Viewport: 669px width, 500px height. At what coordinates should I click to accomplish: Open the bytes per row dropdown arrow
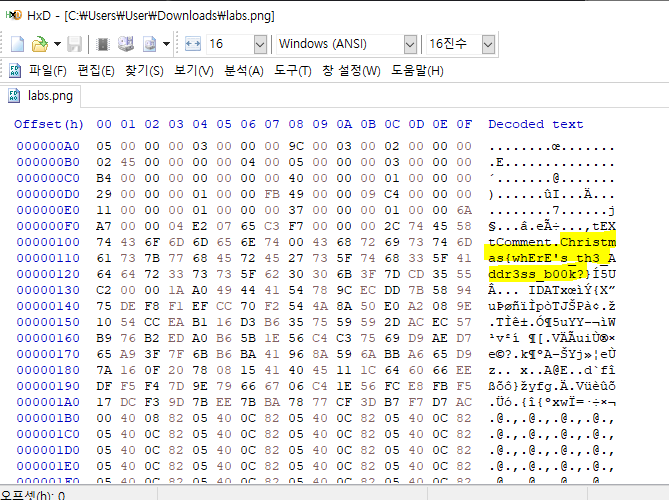coord(260,44)
